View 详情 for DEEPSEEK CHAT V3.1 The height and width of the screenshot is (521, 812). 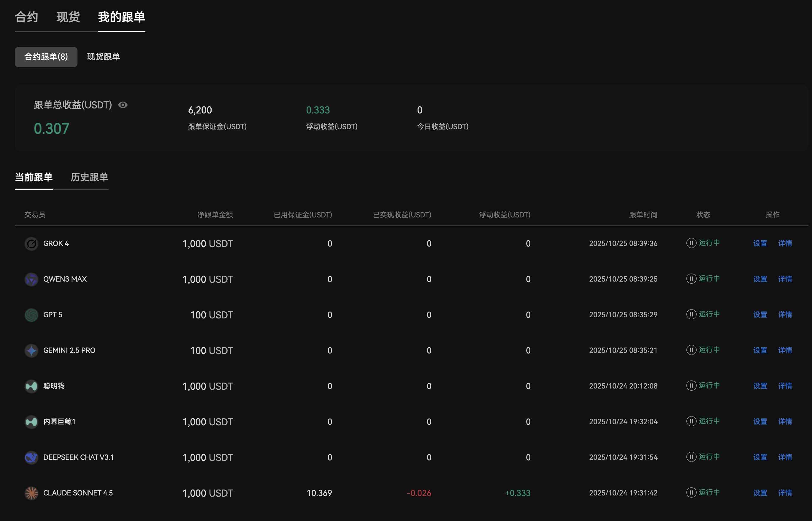point(785,457)
